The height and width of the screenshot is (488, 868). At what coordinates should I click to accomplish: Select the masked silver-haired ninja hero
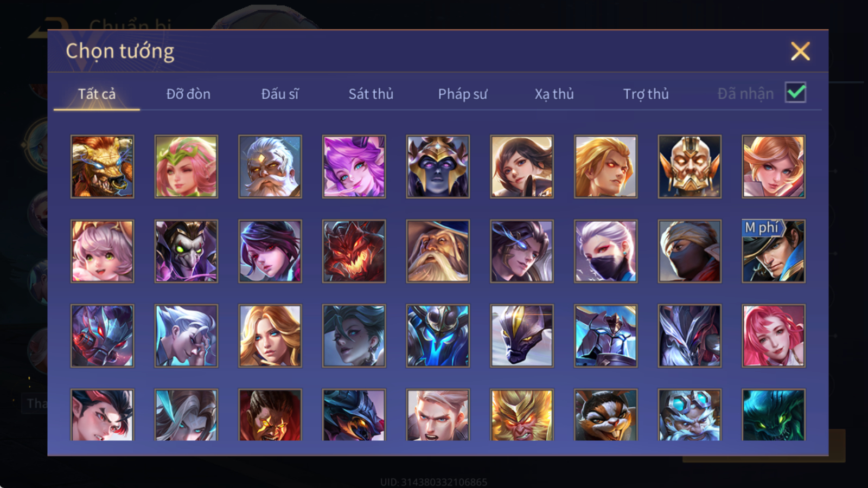tap(605, 251)
